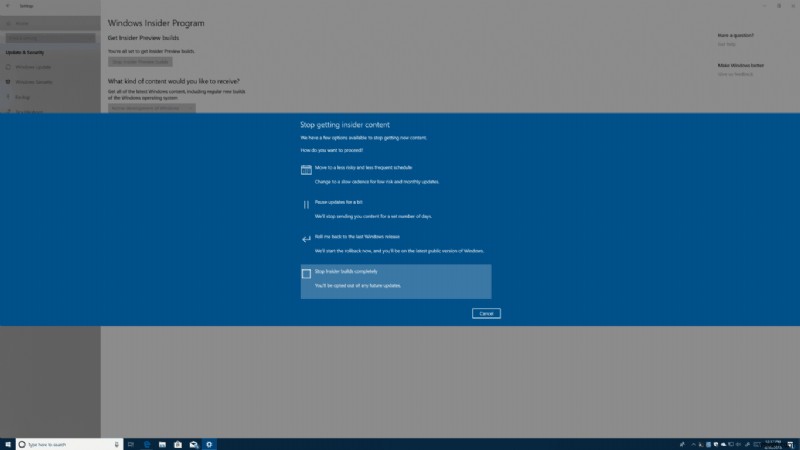Click the Backup sidebar icon
Viewport: 800px width, 450px height.
[8, 97]
